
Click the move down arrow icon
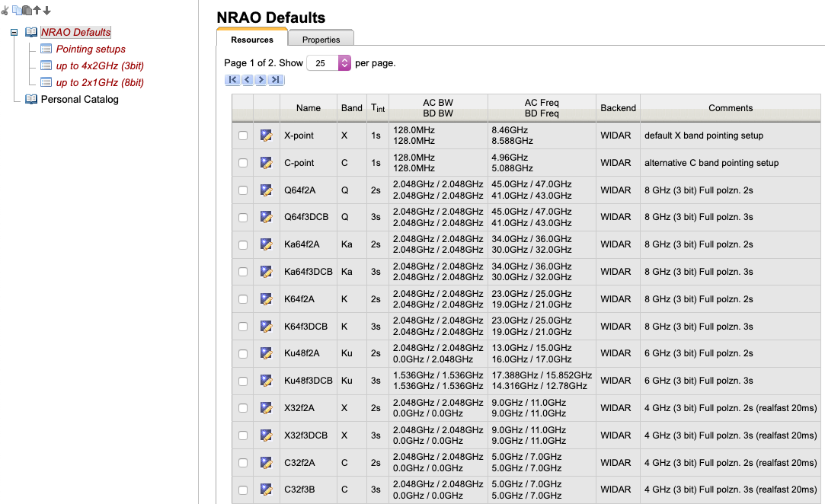click(x=46, y=11)
